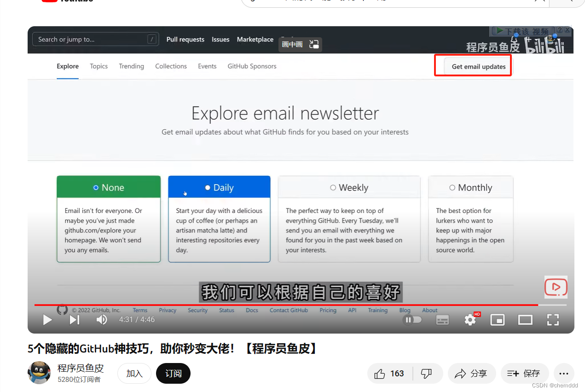Open channel avatar of 程序员鱼皮
This screenshot has height=392, width=585.
pyautogui.click(x=39, y=373)
